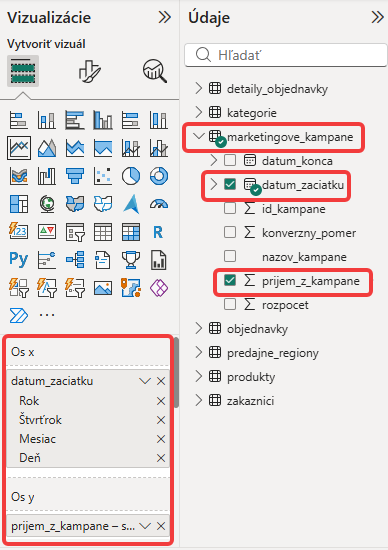Expand the zakaznici table
388x550 pixels.
click(199, 400)
